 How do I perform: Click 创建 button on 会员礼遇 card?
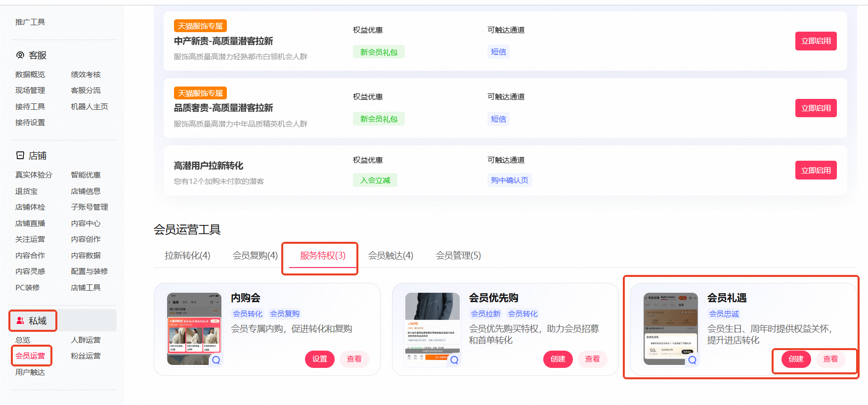pyautogui.click(x=796, y=359)
